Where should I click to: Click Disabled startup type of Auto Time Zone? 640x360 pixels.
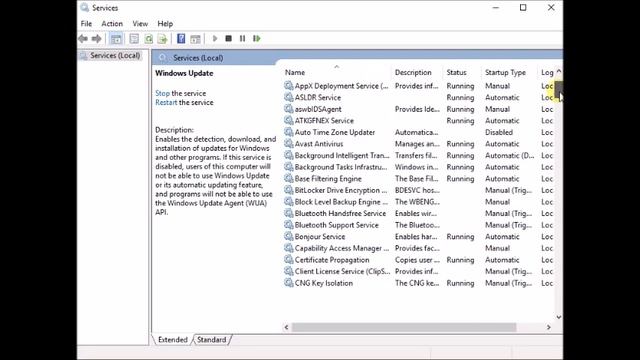click(499, 132)
